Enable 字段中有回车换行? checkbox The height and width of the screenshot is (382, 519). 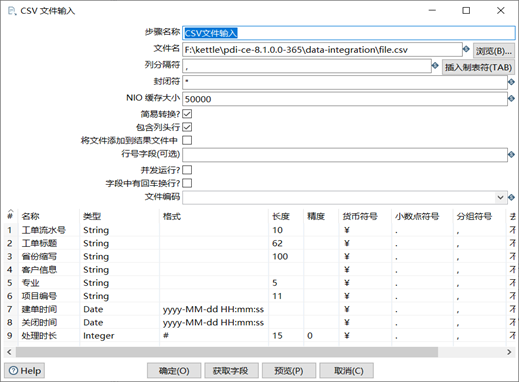point(187,183)
